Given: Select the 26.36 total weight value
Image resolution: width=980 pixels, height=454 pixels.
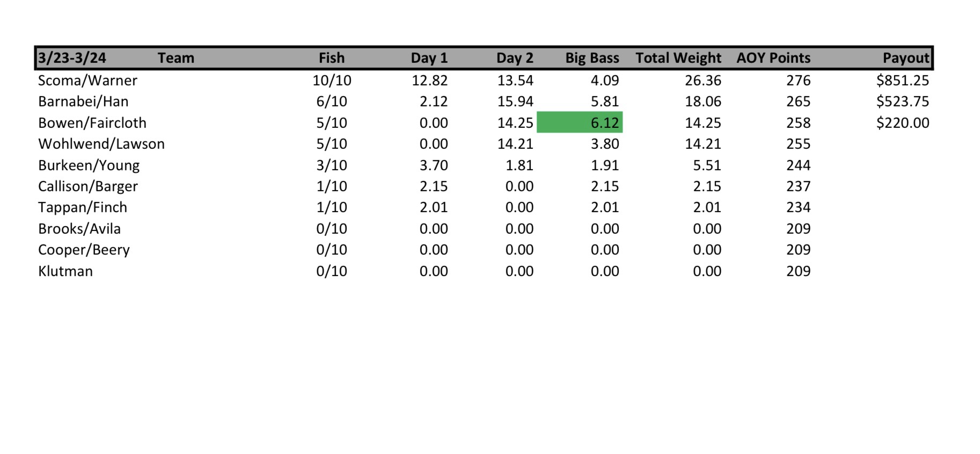Looking at the screenshot, I should click(703, 81).
